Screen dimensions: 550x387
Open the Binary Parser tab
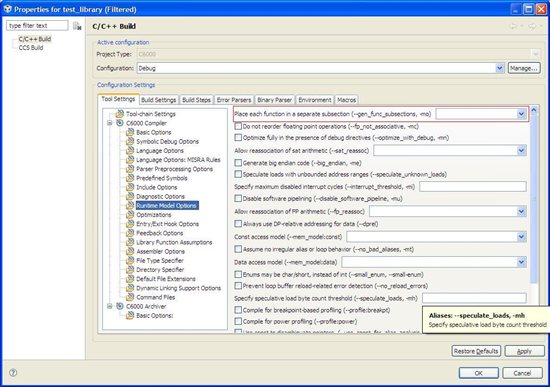274,100
